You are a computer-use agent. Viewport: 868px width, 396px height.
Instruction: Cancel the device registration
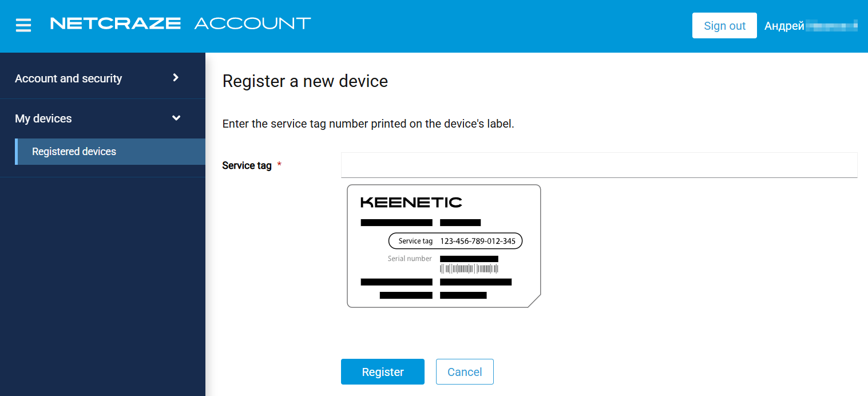click(x=465, y=372)
